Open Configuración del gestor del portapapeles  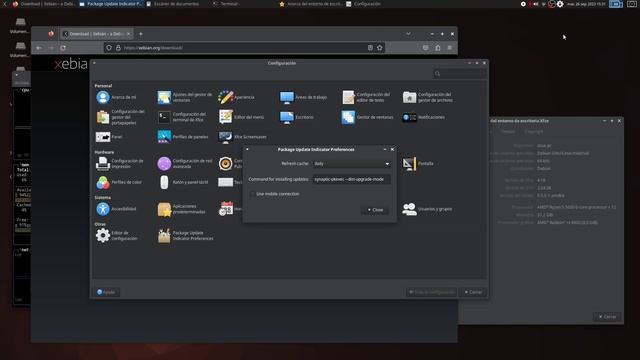pyautogui.click(x=121, y=117)
